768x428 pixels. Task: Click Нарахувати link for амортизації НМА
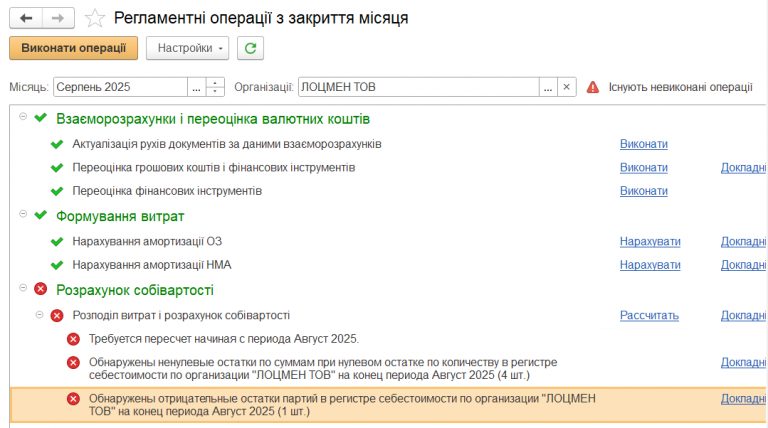[x=650, y=265]
